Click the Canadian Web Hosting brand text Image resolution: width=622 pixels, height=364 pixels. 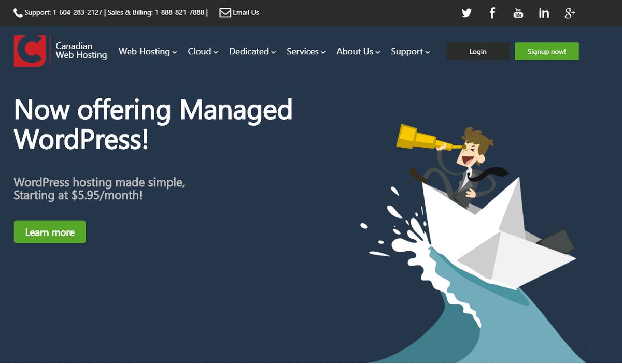[81, 51]
